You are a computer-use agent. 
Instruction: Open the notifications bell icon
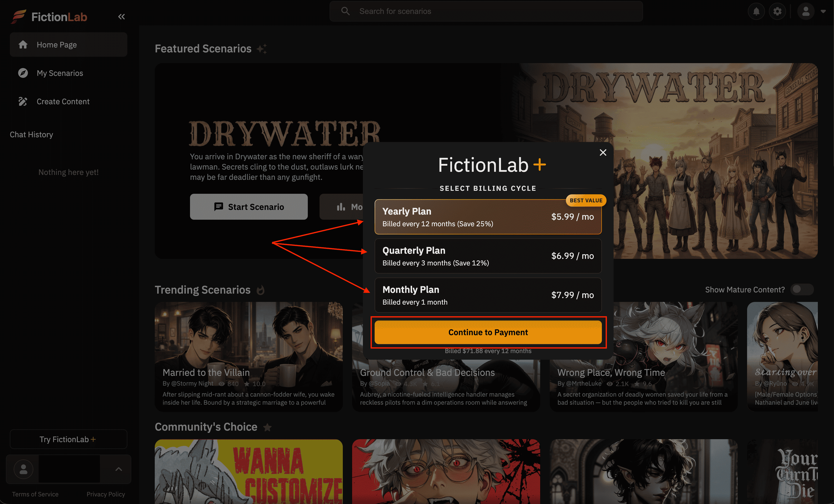click(x=756, y=11)
